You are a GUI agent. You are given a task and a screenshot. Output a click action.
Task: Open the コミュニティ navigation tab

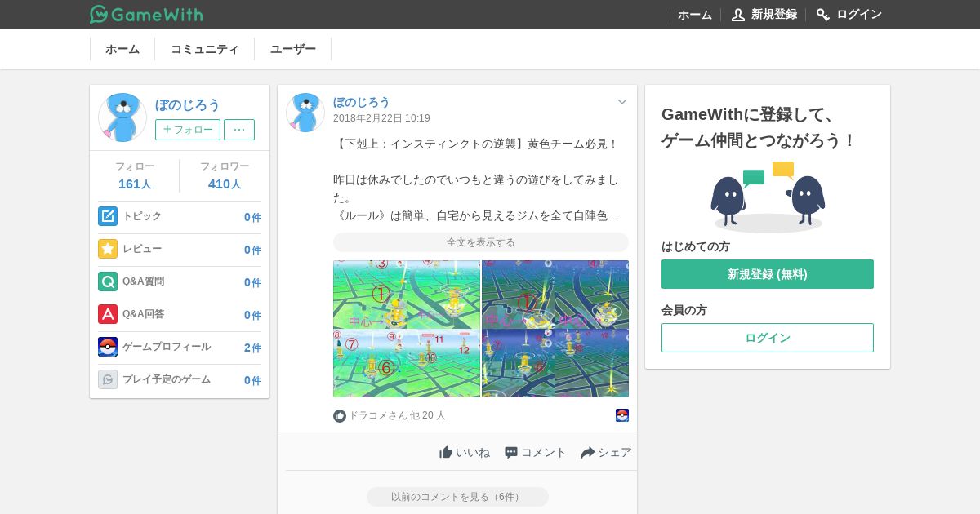(205, 49)
